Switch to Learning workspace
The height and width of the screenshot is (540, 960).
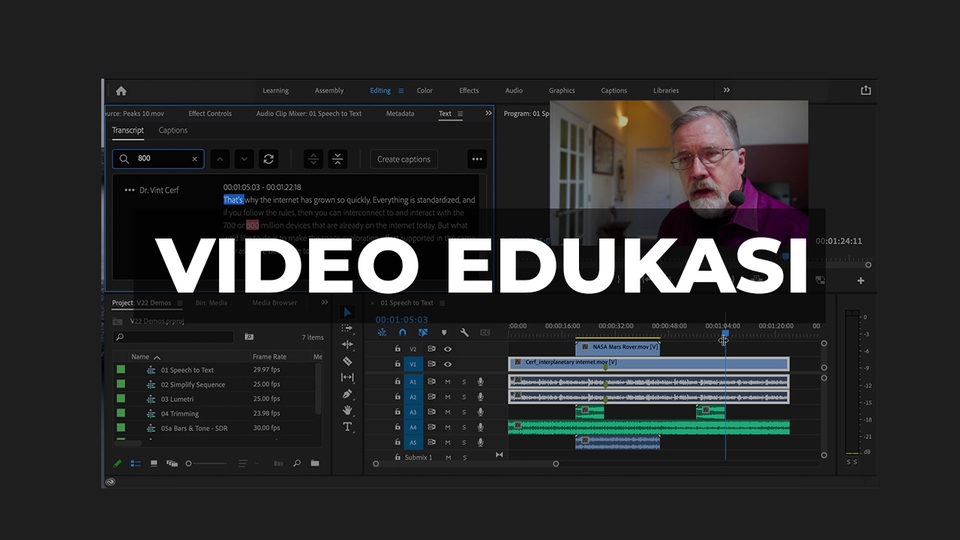[x=276, y=91]
